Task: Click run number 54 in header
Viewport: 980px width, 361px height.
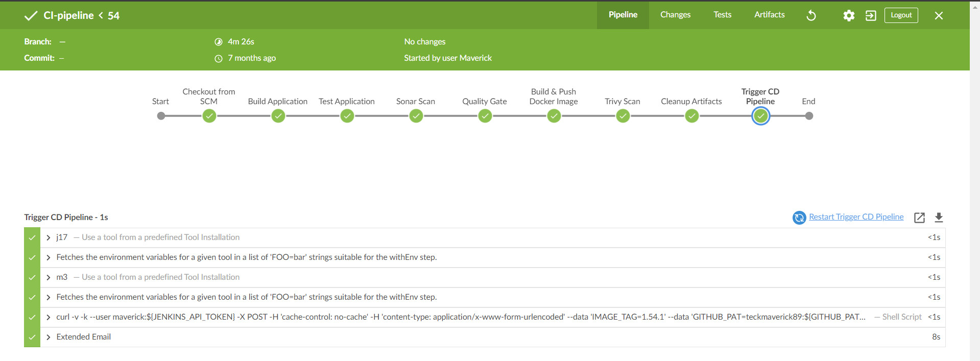Action: 113,16
